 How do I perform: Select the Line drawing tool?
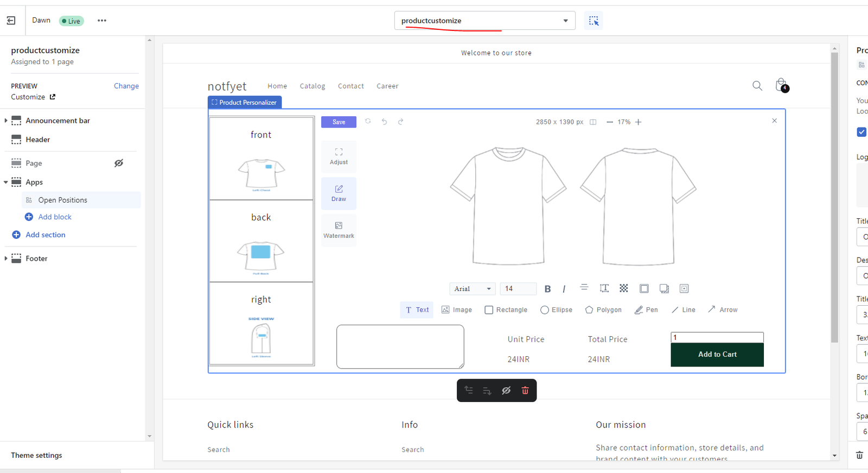click(x=683, y=310)
